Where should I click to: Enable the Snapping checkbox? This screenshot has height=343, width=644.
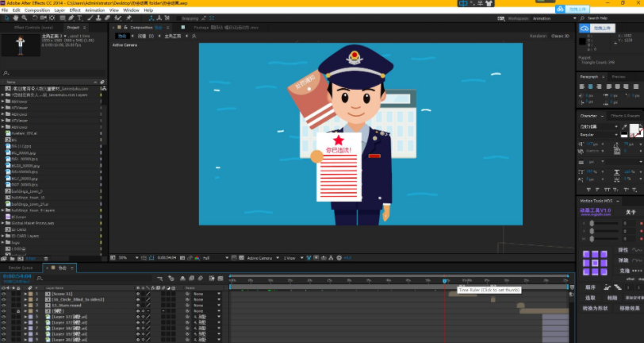(x=178, y=18)
